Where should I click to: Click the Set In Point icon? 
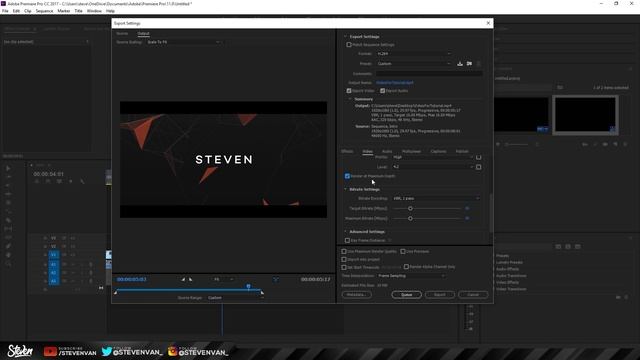click(183, 280)
